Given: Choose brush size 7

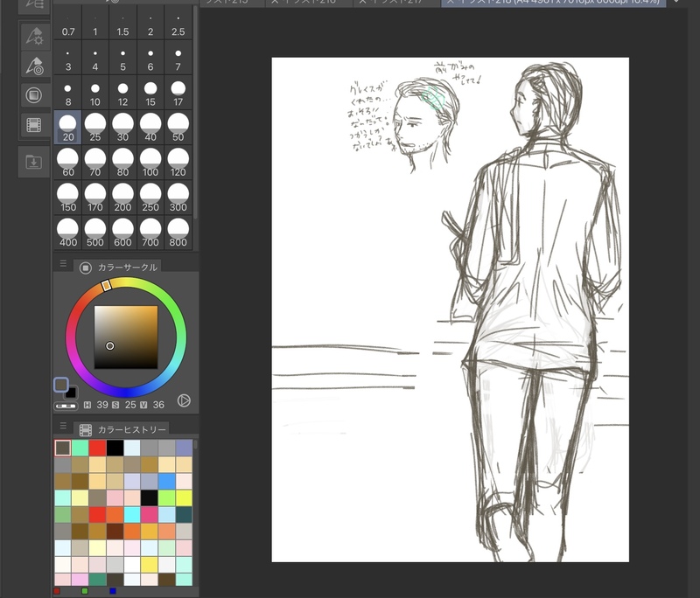Looking at the screenshot, I should 178,58.
